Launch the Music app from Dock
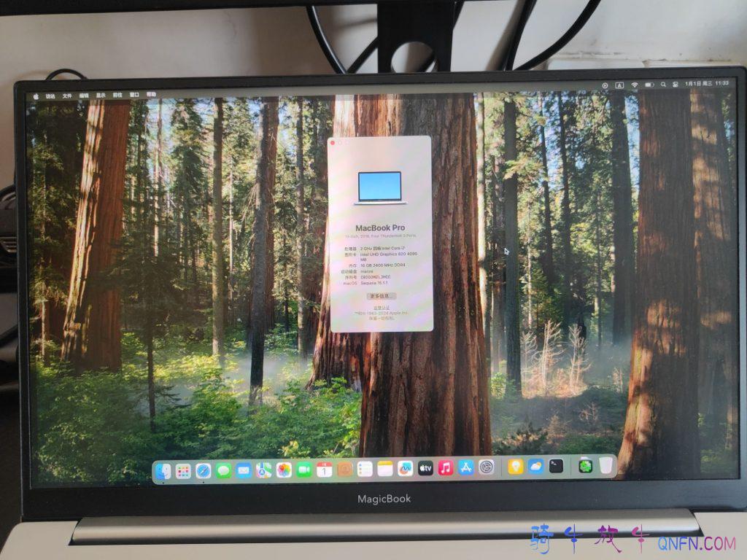The width and height of the screenshot is (747, 560). coord(446,468)
